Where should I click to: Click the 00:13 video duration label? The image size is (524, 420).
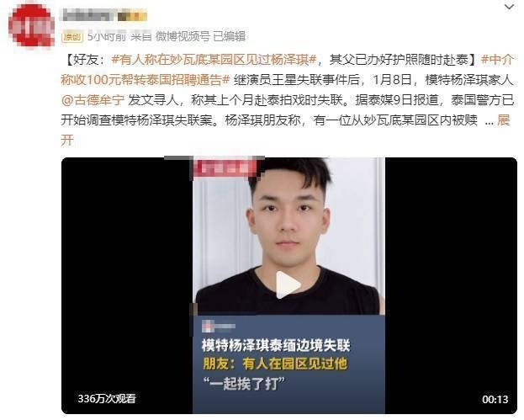pyautogui.click(x=495, y=399)
